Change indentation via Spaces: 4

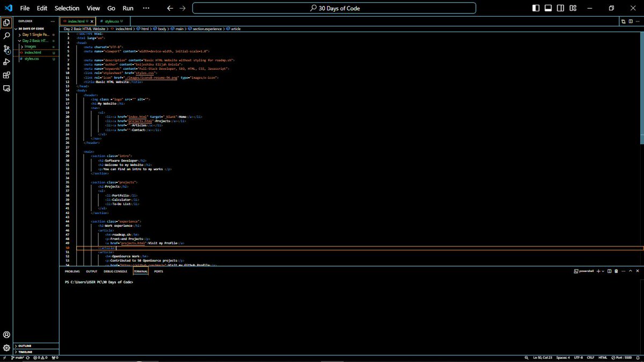click(563, 358)
